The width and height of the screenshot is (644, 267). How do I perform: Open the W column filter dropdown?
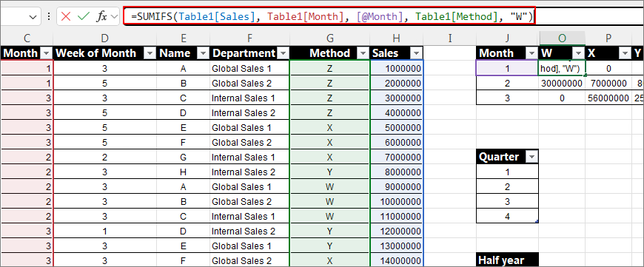point(578,53)
